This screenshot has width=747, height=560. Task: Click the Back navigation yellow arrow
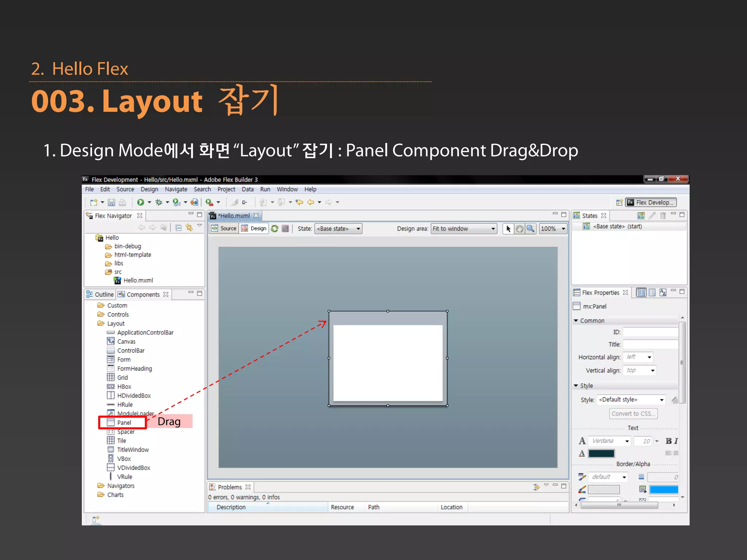coord(311,202)
